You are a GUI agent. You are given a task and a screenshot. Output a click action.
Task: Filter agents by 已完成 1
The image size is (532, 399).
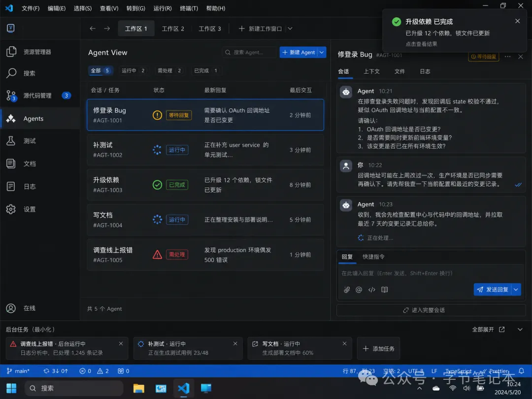pos(205,70)
